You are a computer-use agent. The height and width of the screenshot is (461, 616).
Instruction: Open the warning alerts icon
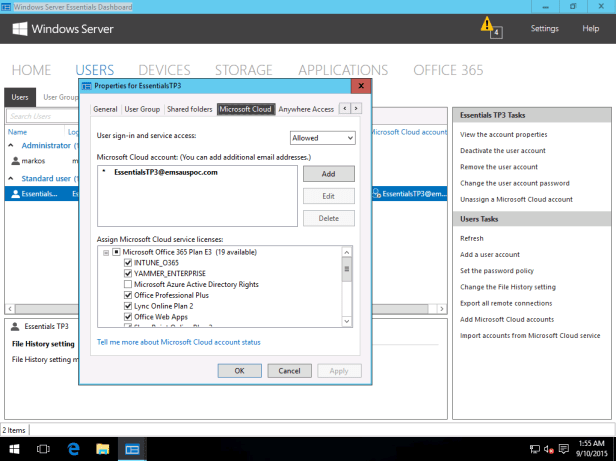488,25
